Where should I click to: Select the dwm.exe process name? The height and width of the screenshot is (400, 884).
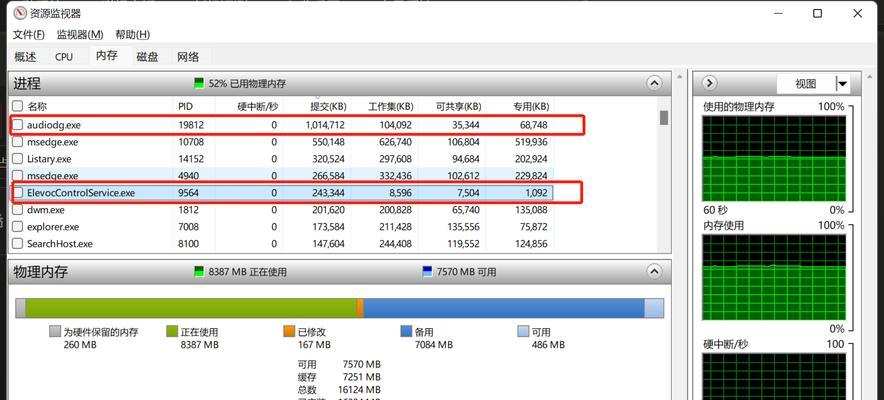tap(46, 210)
